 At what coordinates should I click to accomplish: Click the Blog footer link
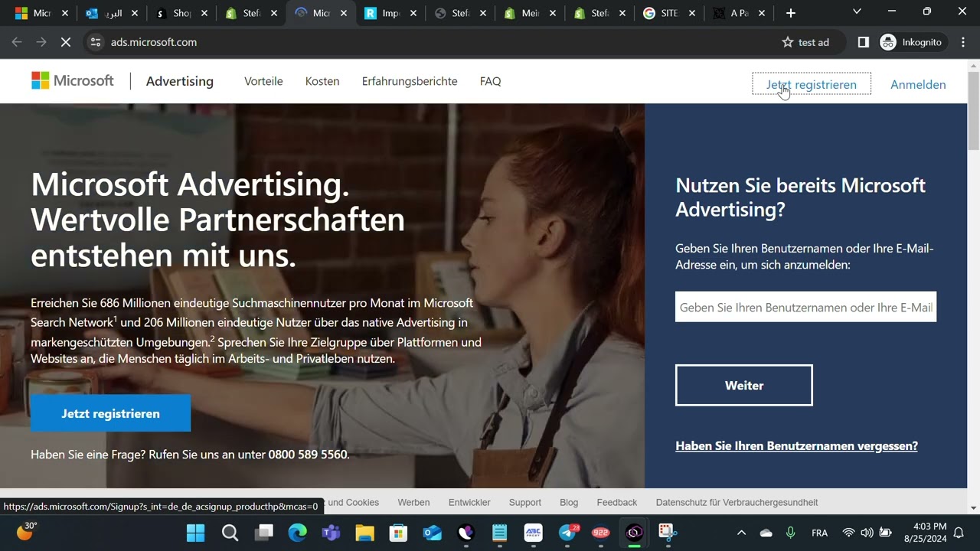(569, 503)
